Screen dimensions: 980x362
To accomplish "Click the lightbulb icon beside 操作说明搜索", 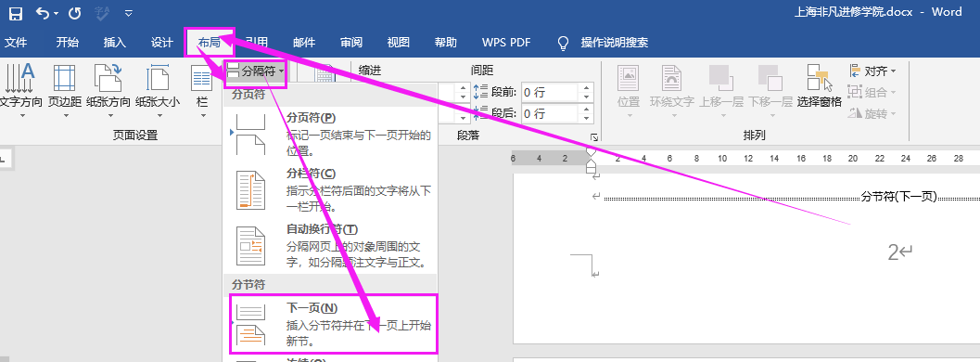I will pos(563,43).
